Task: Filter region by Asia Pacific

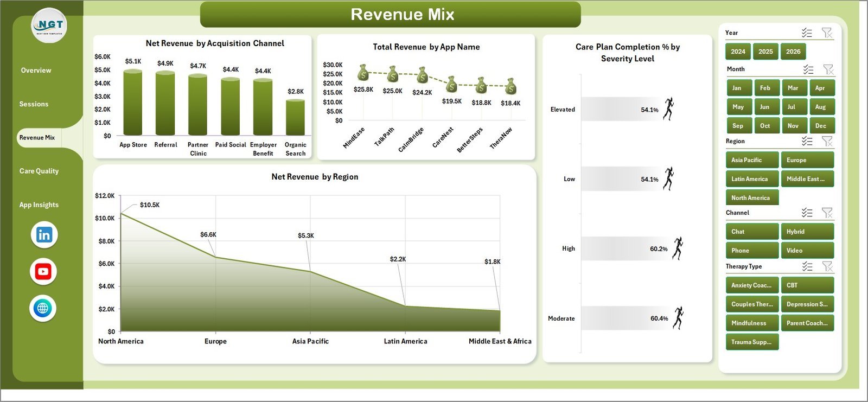Action: tap(752, 160)
